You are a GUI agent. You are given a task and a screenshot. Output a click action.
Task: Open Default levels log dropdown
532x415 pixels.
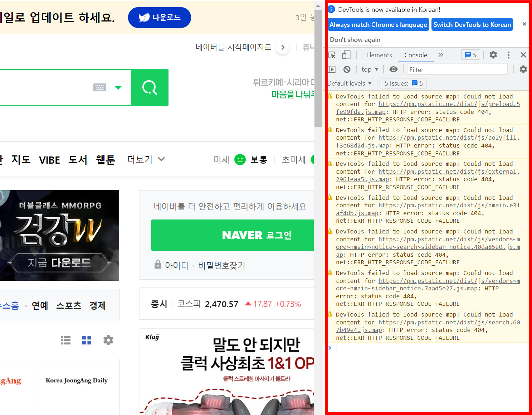(350, 83)
